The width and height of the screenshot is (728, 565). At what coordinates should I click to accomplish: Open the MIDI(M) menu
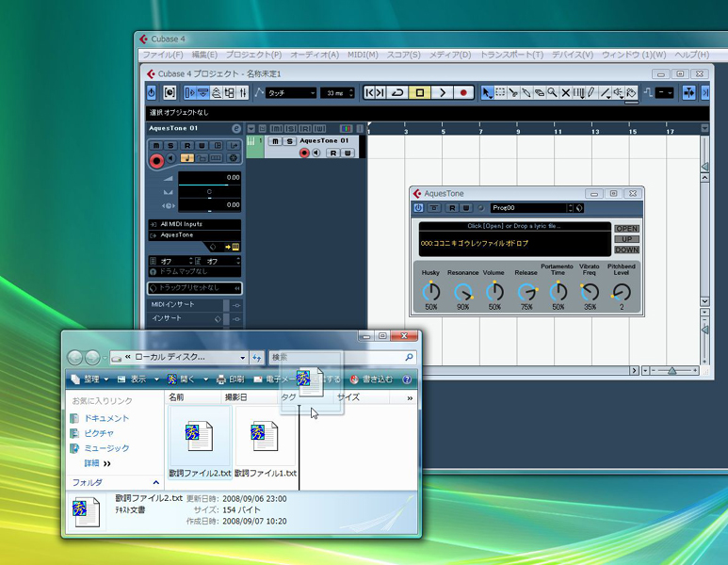(x=363, y=55)
